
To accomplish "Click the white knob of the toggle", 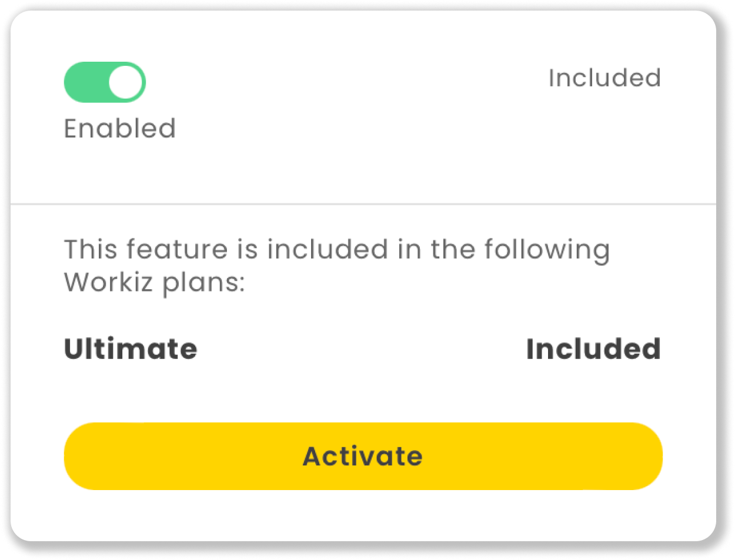I will click(126, 82).
